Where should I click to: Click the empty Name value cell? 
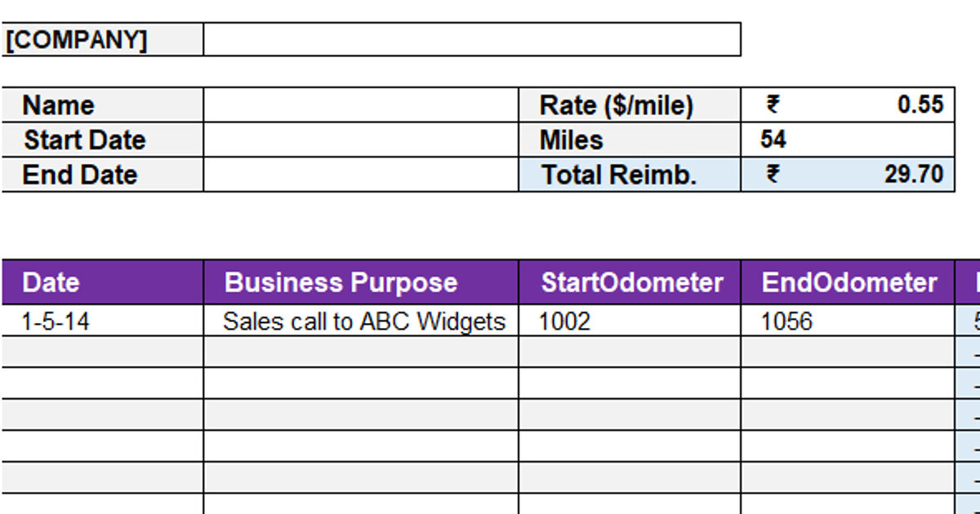tap(360, 105)
